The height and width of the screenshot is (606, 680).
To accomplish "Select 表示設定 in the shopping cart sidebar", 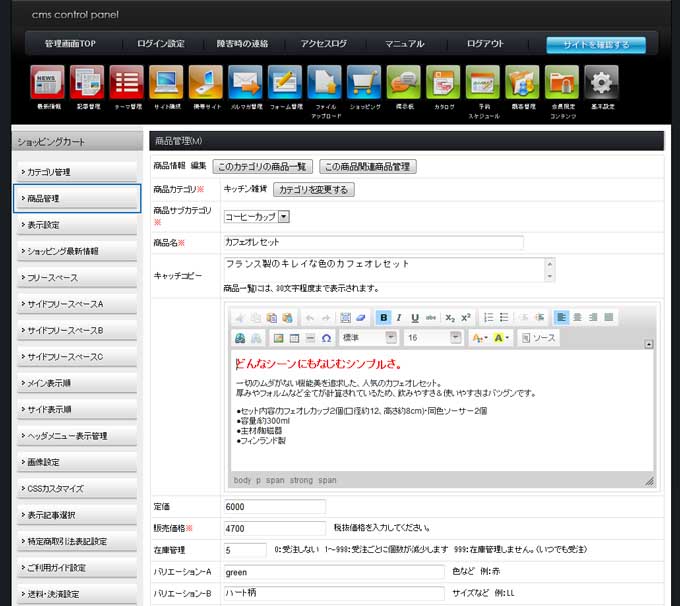I will (x=76, y=225).
